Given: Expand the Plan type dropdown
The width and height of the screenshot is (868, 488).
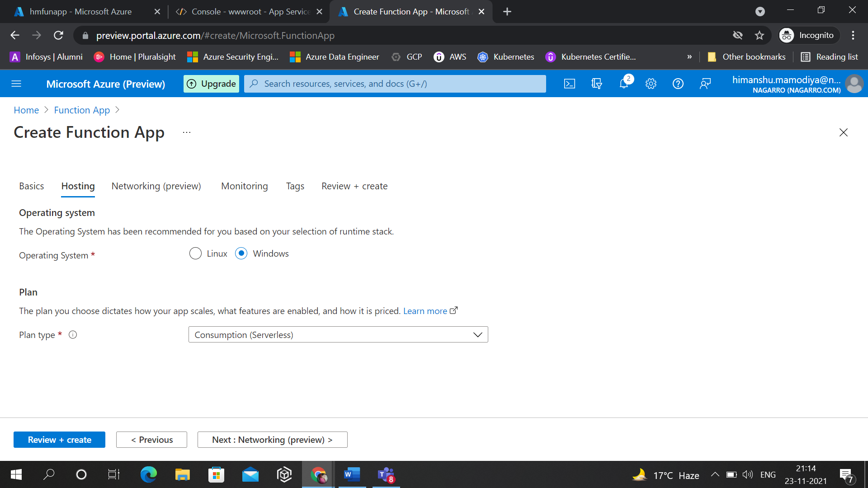Looking at the screenshot, I should coord(338,335).
